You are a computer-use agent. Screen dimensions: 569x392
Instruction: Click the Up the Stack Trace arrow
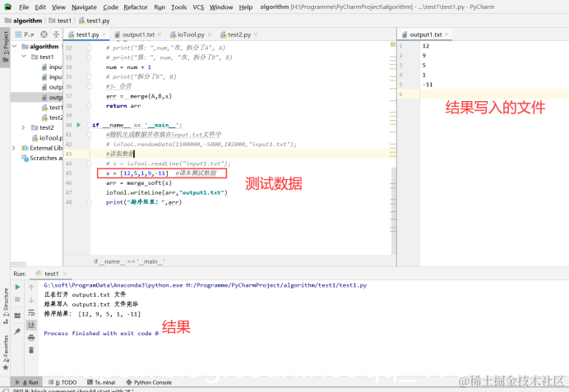coord(31,288)
